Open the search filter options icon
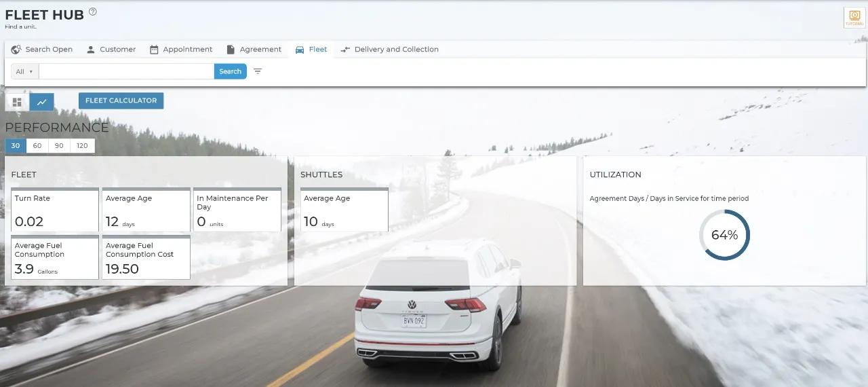The image size is (868, 387). point(258,71)
